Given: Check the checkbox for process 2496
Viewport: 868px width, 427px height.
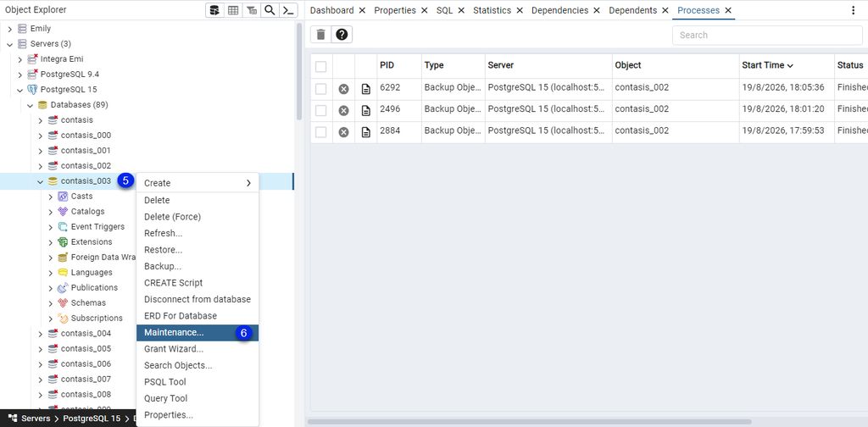Looking at the screenshot, I should (x=321, y=111).
